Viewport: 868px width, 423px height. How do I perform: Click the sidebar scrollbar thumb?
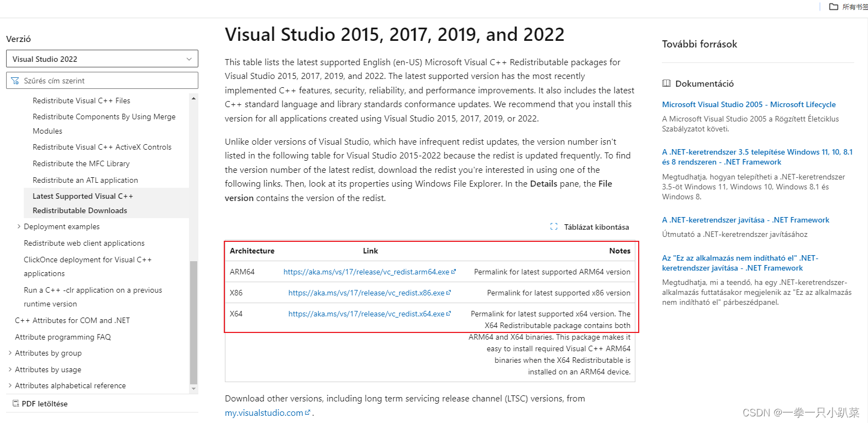tap(193, 322)
